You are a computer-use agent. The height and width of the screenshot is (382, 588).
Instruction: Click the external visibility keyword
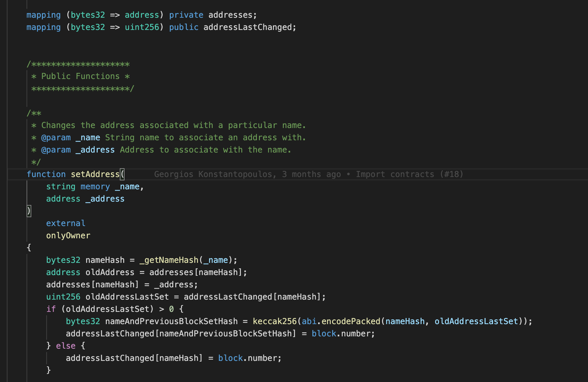66,223
